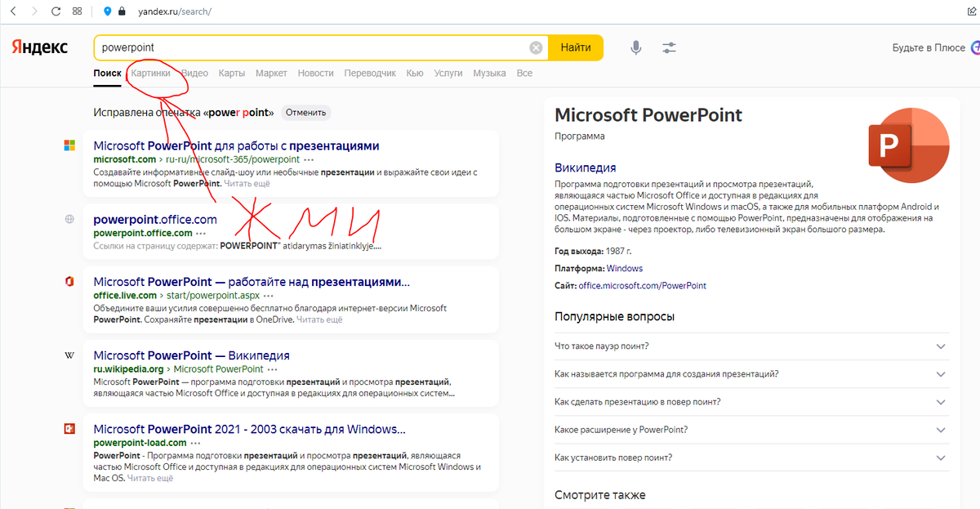Click Читать ещё under office.live.com result
980x509 pixels.
click(x=319, y=319)
